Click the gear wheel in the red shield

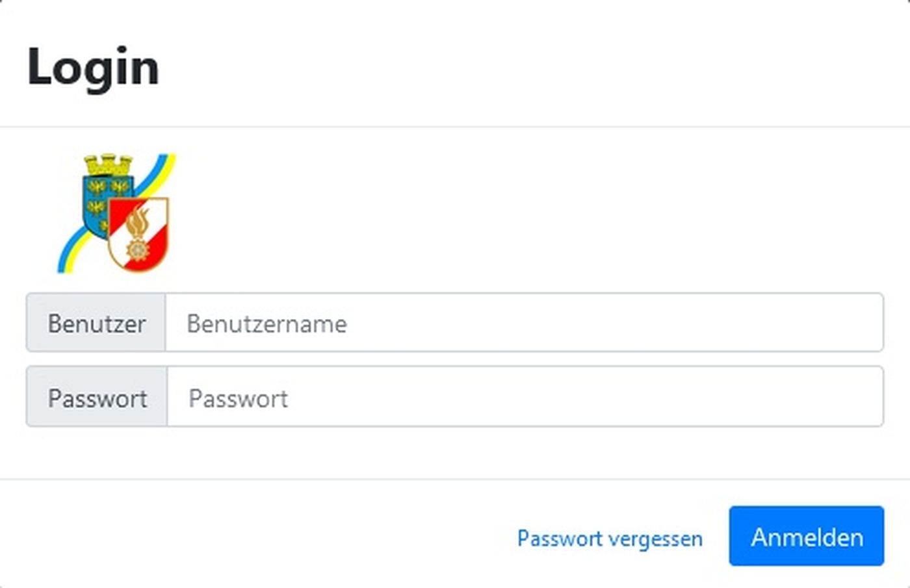pos(137,249)
